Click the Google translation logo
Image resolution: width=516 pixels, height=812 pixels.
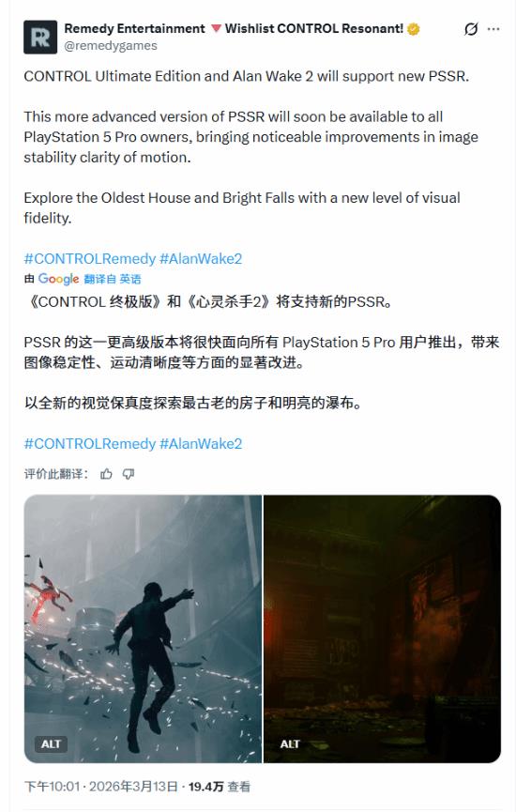(58, 279)
